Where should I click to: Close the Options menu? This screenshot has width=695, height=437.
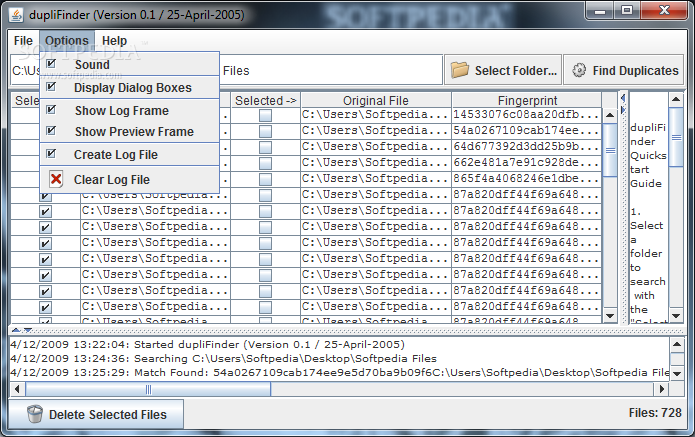[67, 41]
